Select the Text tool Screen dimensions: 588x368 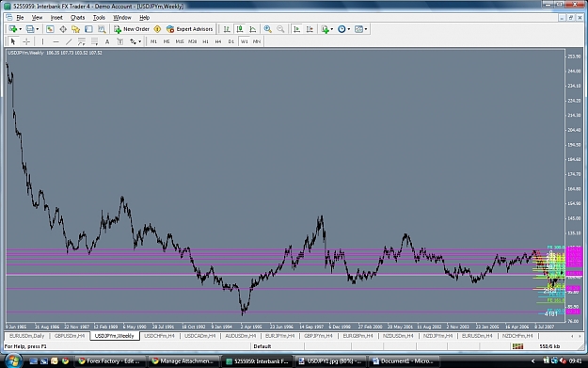coord(107,41)
